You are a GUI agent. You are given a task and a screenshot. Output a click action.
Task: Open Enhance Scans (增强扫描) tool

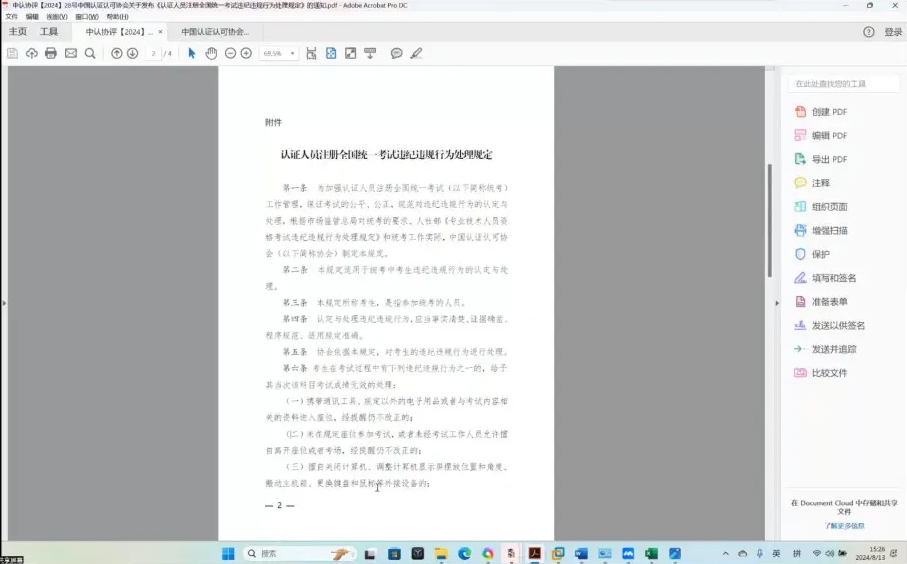(821, 230)
